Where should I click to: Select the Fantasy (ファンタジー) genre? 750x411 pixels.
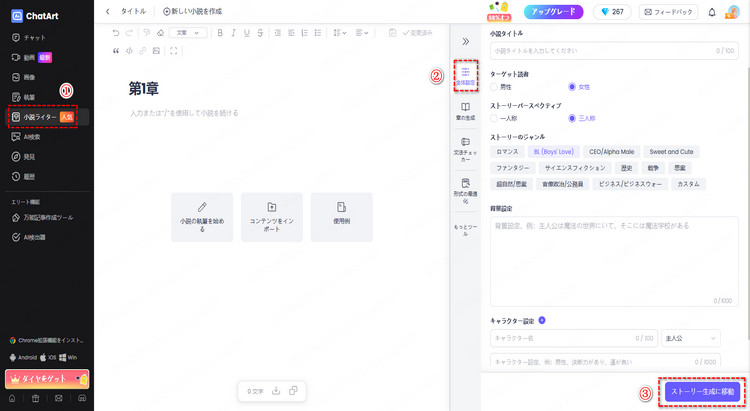pyautogui.click(x=512, y=168)
